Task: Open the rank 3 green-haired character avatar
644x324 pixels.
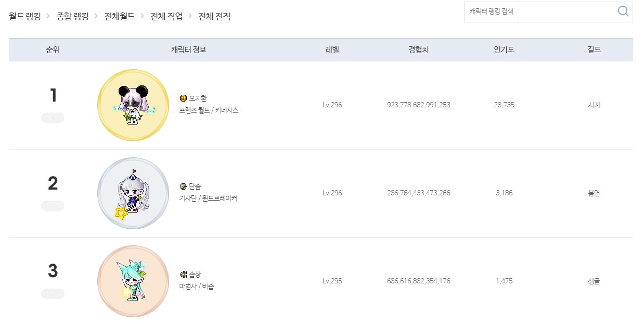Action: tap(133, 281)
